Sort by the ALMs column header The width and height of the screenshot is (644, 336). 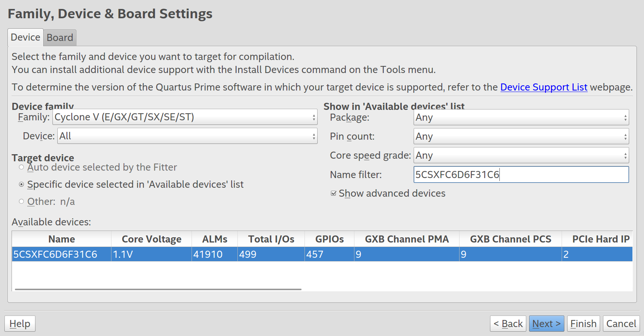[215, 239]
